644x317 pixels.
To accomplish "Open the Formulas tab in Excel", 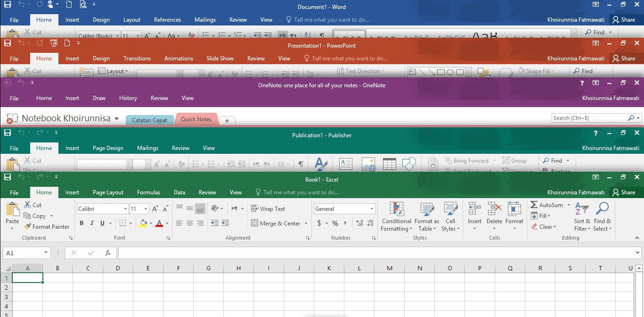I will click(x=148, y=192).
